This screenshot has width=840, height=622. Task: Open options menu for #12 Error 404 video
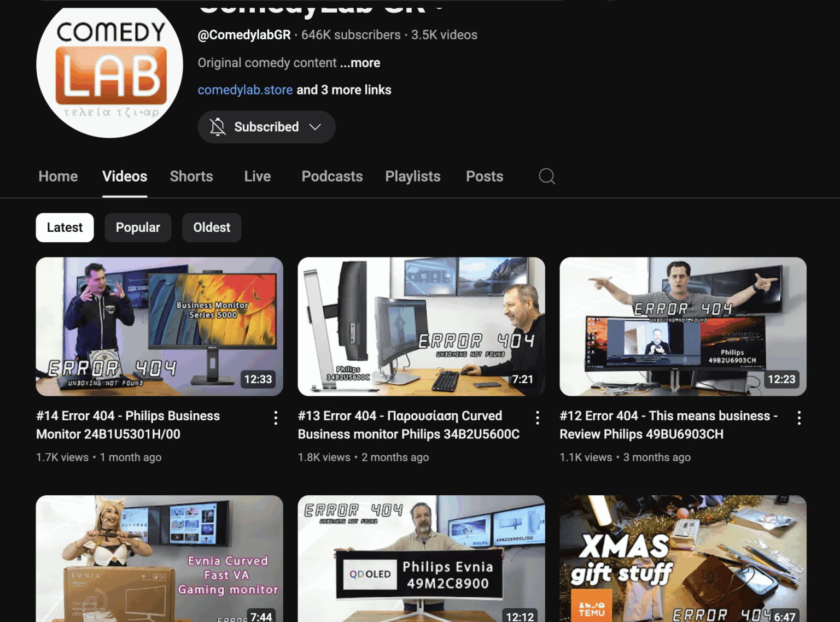799,418
